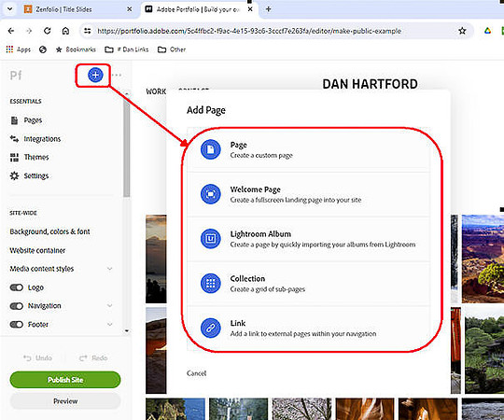Select the Lightroom Album icon option
The image size is (504, 420).
[x=211, y=239]
